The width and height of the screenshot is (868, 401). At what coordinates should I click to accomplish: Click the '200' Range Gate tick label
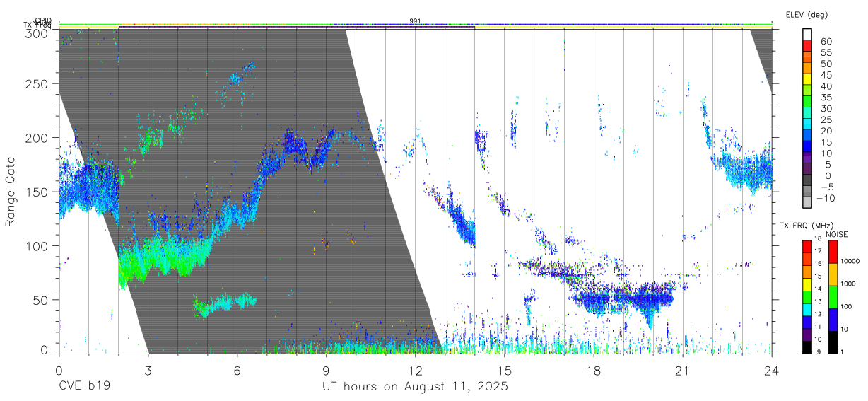[x=37, y=137]
